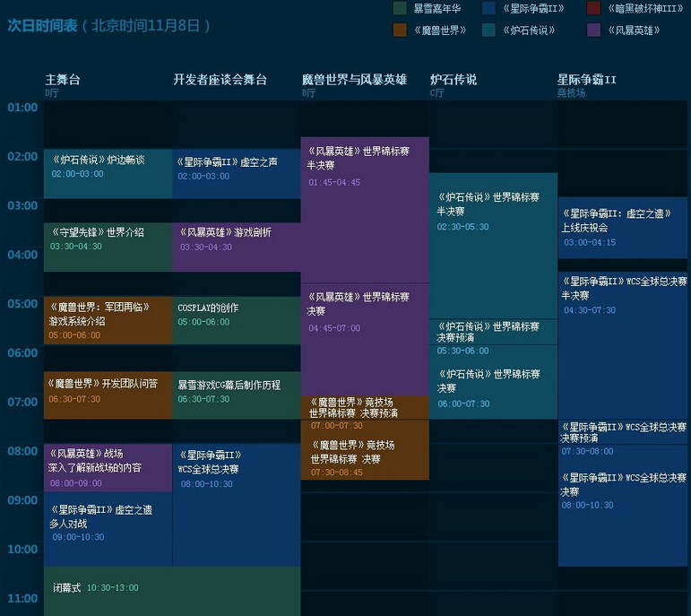Click the 02:00 time label
691x616 pixels.
tap(22, 157)
